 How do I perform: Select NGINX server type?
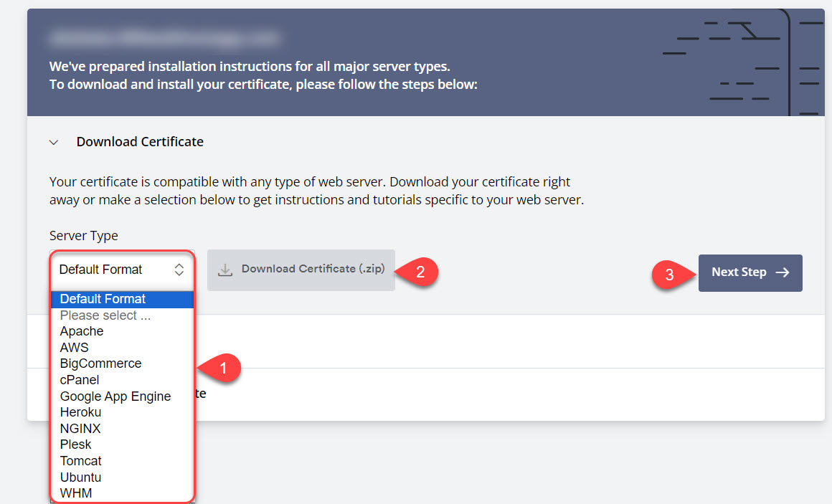80,429
